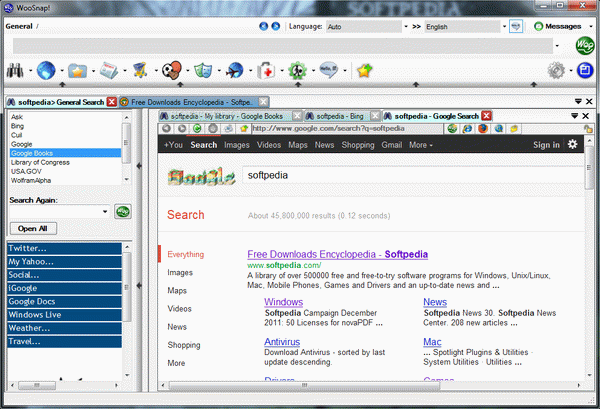Close the softpedia Google Search tab
This screenshot has height=409, width=600.
pos(486,116)
